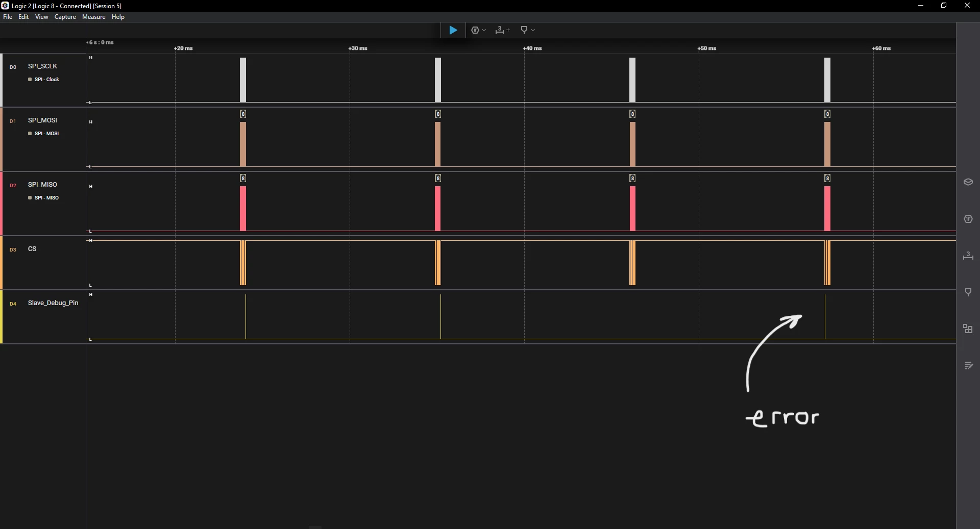Expand the annotation marker dropdown chevron

point(533,30)
